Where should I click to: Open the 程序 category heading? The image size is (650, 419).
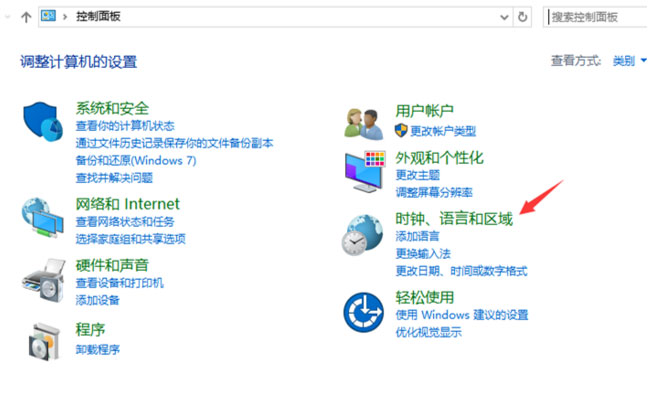(90, 330)
